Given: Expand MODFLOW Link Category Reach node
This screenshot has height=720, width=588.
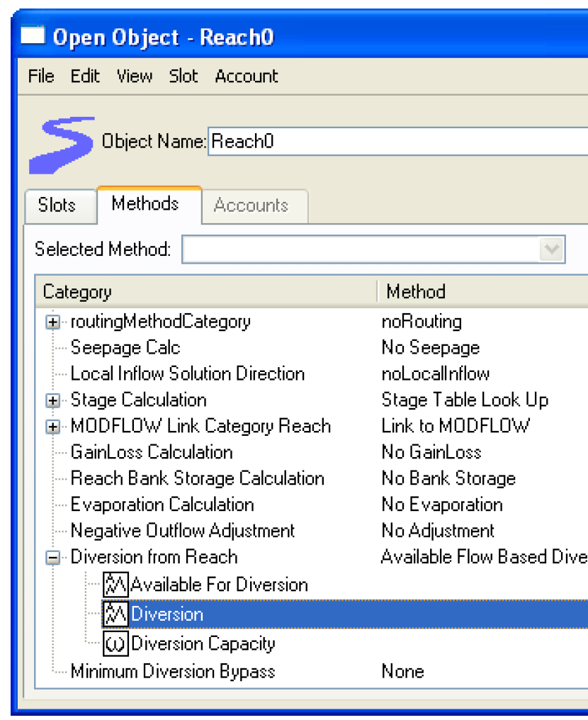Looking at the screenshot, I should tap(53, 427).
